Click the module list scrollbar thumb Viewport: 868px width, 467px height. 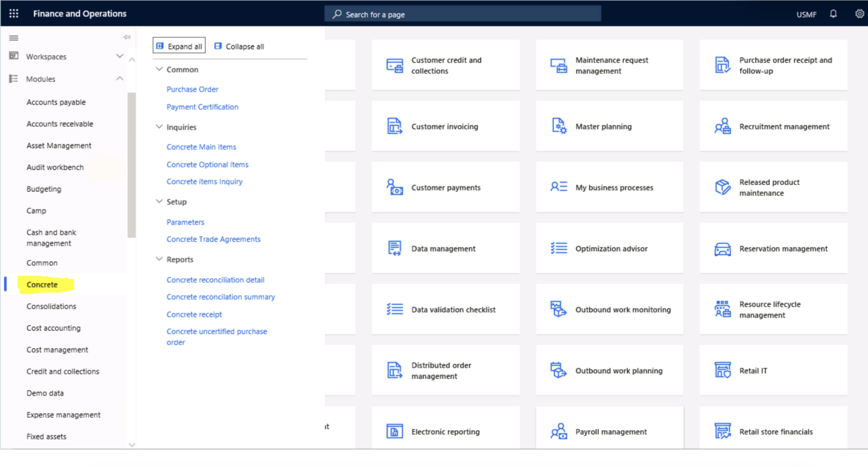click(132, 165)
